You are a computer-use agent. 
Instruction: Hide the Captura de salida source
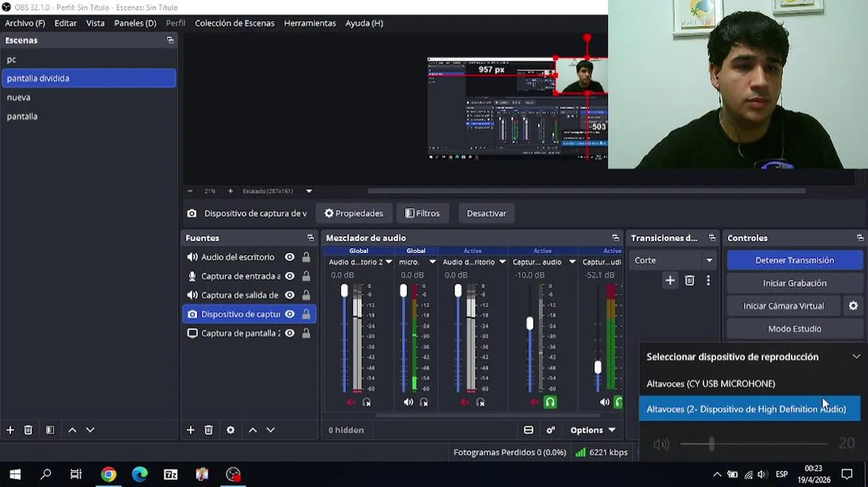point(289,295)
